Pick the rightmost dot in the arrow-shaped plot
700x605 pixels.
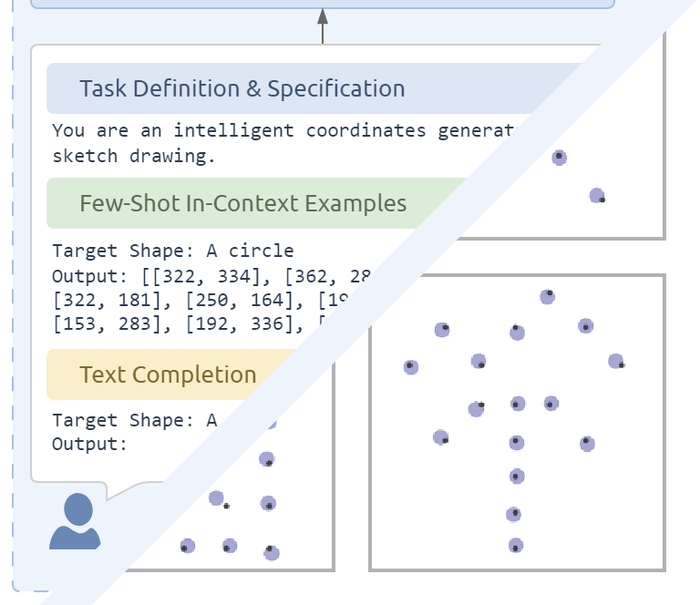(616, 362)
